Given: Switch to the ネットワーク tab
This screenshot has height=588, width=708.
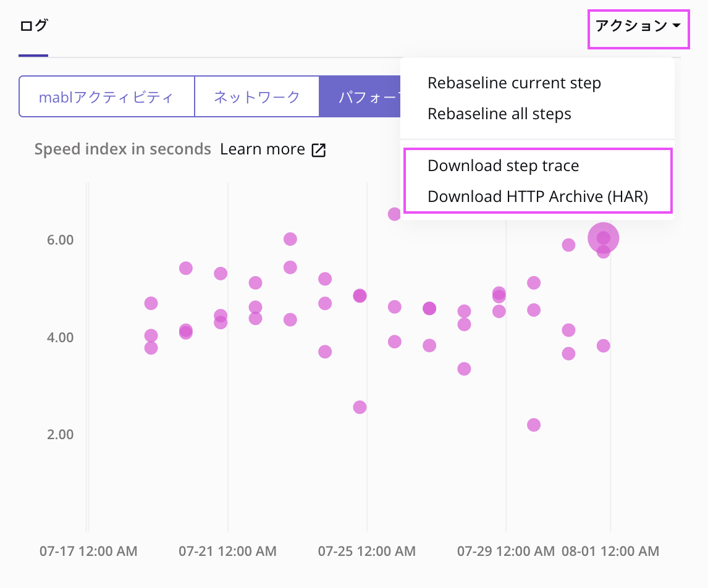Looking at the screenshot, I should [256, 97].
